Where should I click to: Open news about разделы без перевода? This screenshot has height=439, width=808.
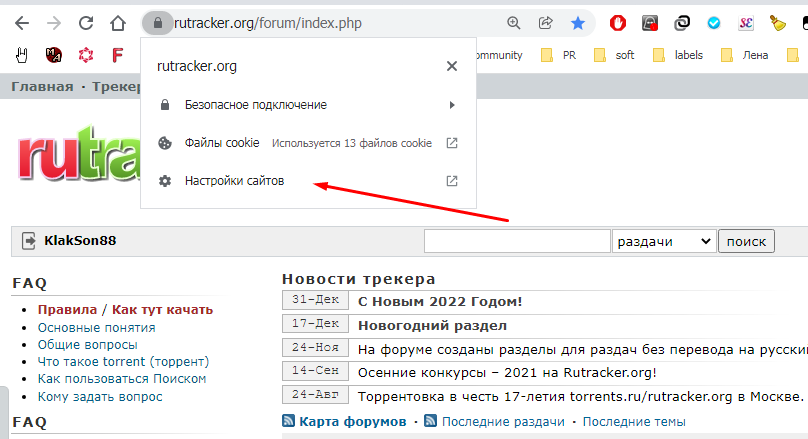pyautogui.click(x=582, y=350)
